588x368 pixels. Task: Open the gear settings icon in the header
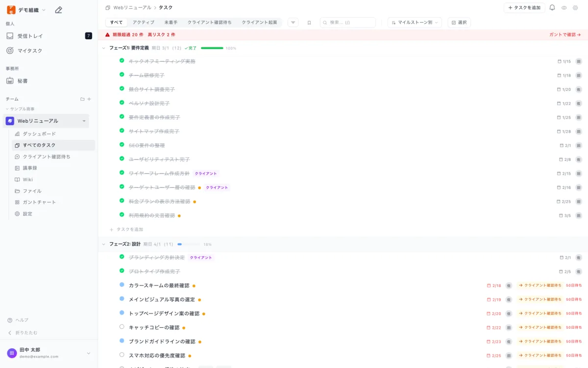click(x=575, y=8)
